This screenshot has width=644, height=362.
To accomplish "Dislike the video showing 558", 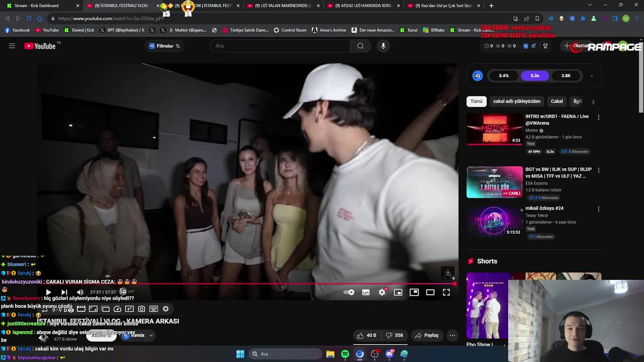I will pos(394,335).
